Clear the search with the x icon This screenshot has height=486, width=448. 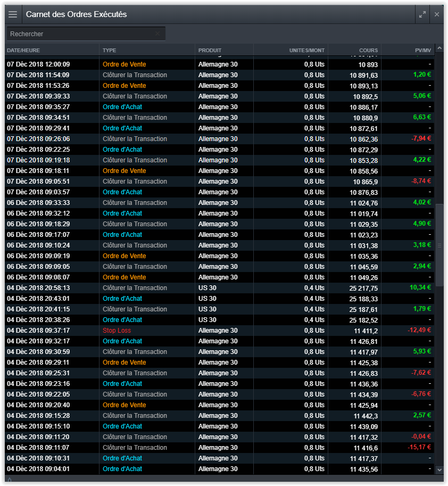(157, 34)
